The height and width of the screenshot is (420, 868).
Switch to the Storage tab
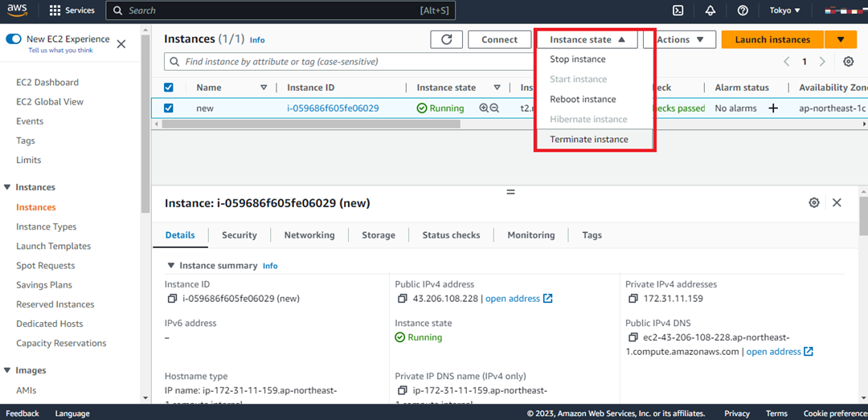click(x=379, y=235)
